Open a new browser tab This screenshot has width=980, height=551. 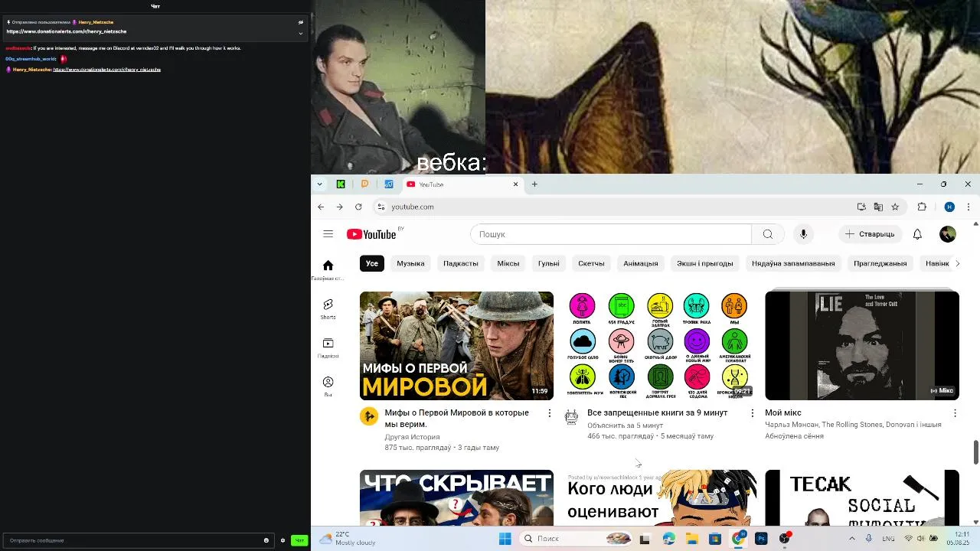point(534,184)
